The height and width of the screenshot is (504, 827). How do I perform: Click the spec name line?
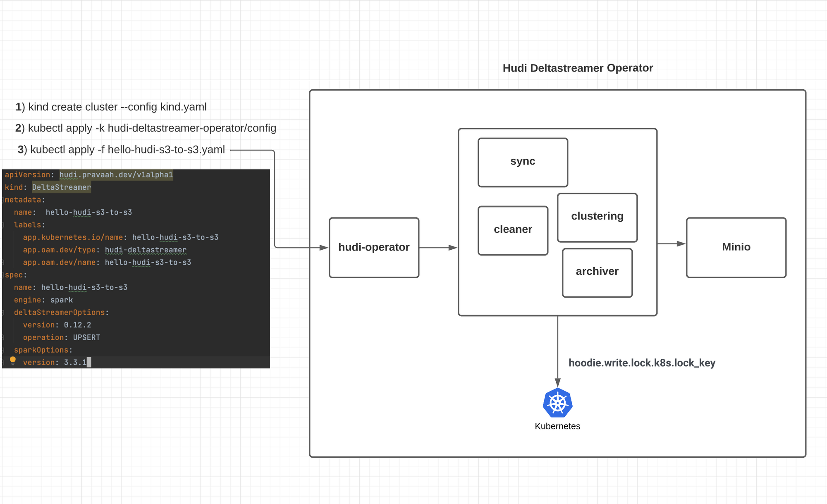71,287
